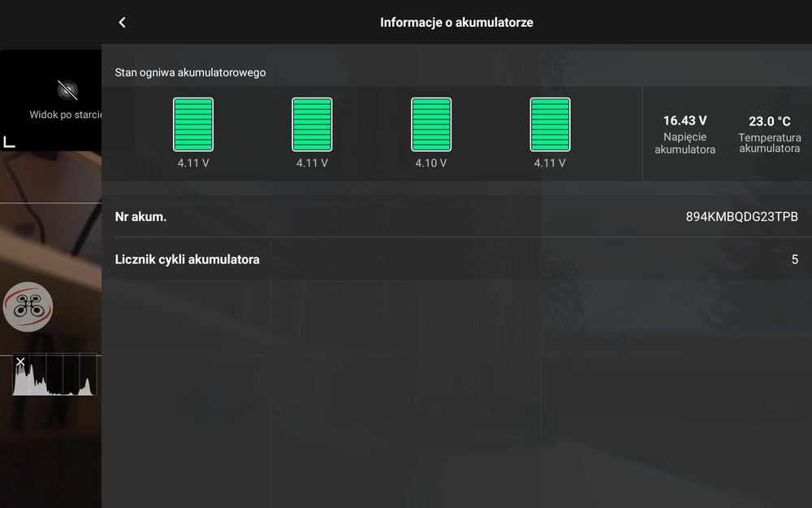The width and height of the screenshot is (812, 508).
Task: Select serial number 894KMBQDG23TPB
Action: click(x=741, y=217)
